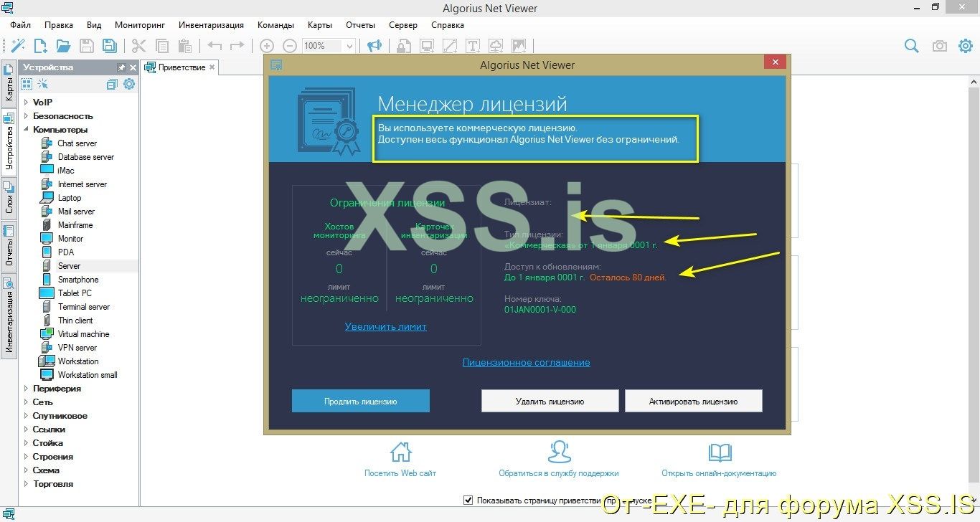Expand the Сеть device group
980x522 pixels.
27,402
